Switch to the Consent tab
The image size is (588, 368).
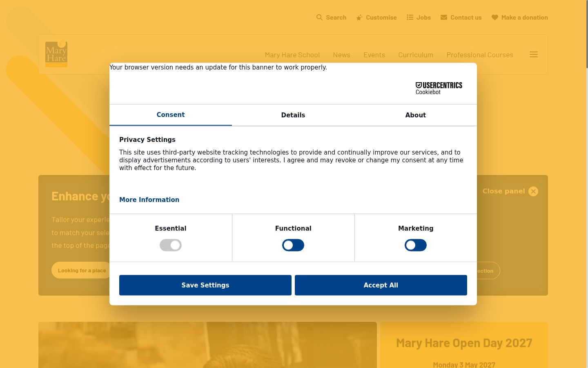(171, 115)
